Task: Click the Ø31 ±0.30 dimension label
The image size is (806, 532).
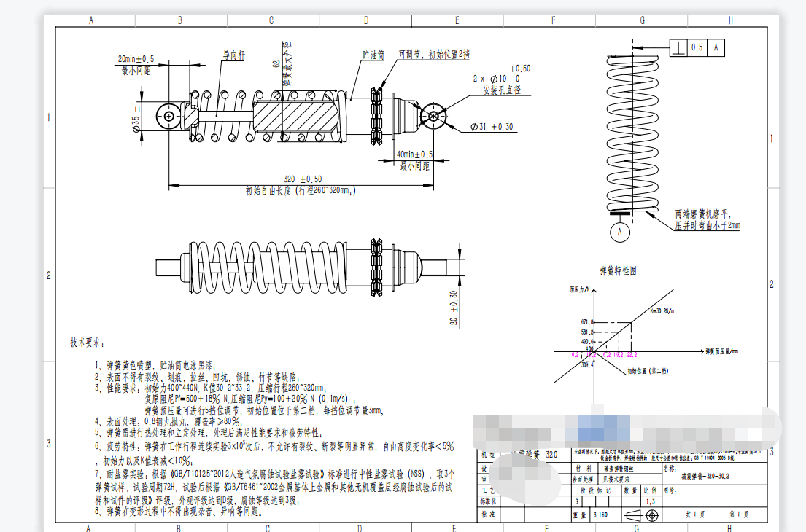Action: coord(487,127)
